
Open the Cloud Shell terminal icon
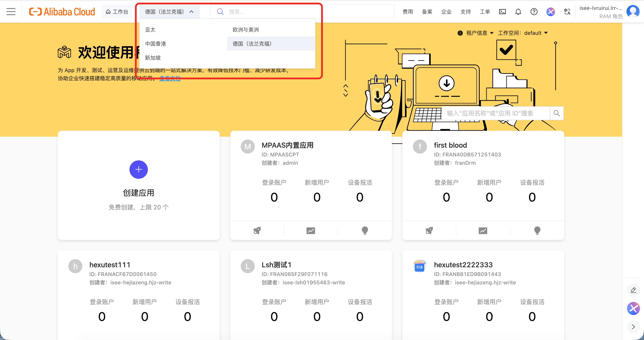[x=502, y=11]
